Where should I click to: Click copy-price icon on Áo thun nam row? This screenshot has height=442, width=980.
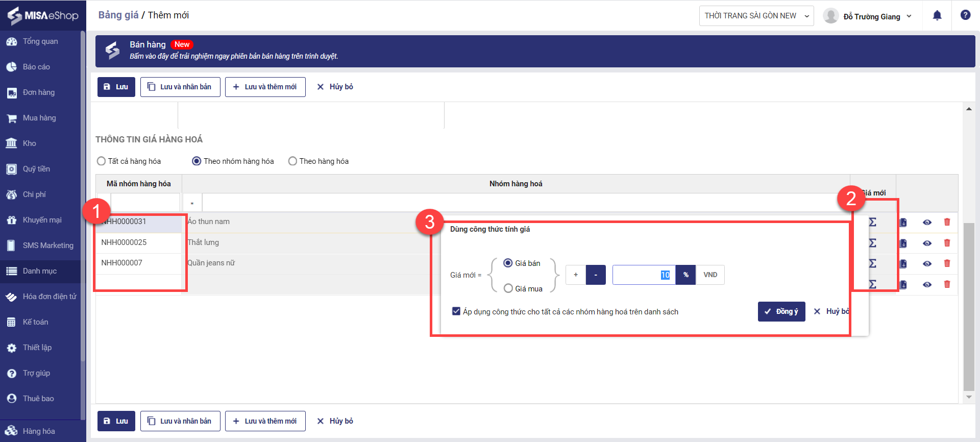(x=903, y=222)
